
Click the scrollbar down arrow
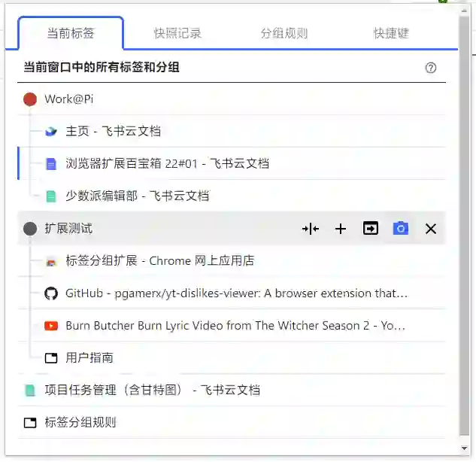click(x=464, y=448)
